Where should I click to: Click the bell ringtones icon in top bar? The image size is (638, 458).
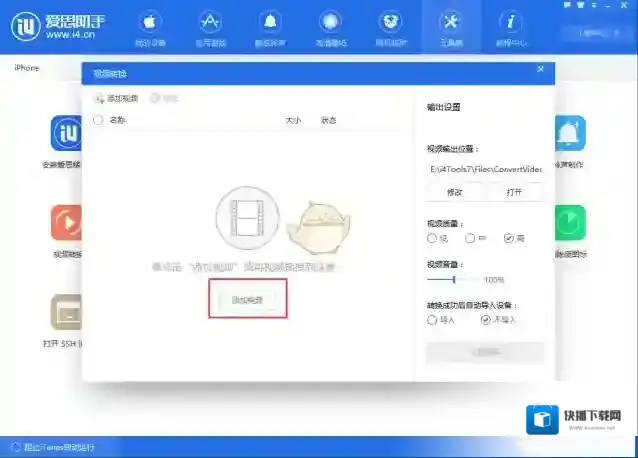pyautogui.click(x=270, y=27)
